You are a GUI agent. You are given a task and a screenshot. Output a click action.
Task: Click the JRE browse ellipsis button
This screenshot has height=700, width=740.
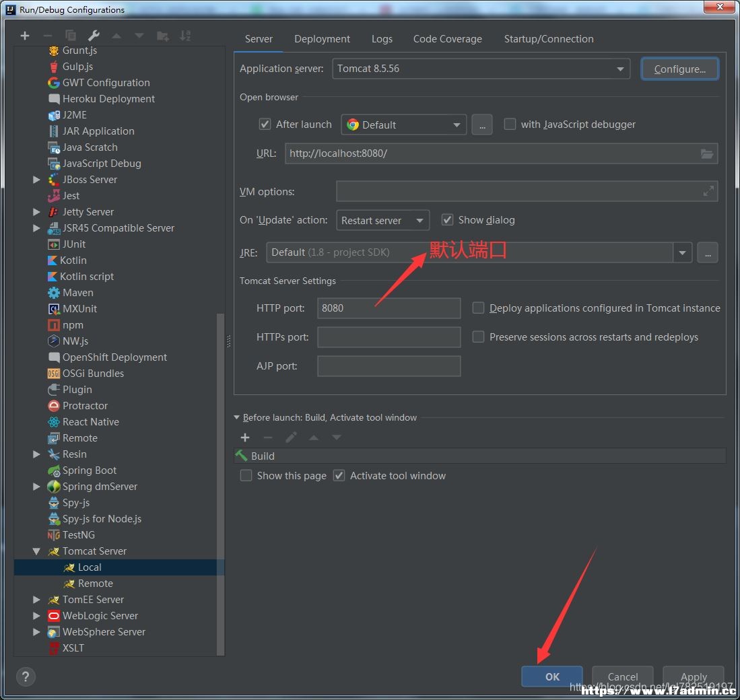coord(708,252)
